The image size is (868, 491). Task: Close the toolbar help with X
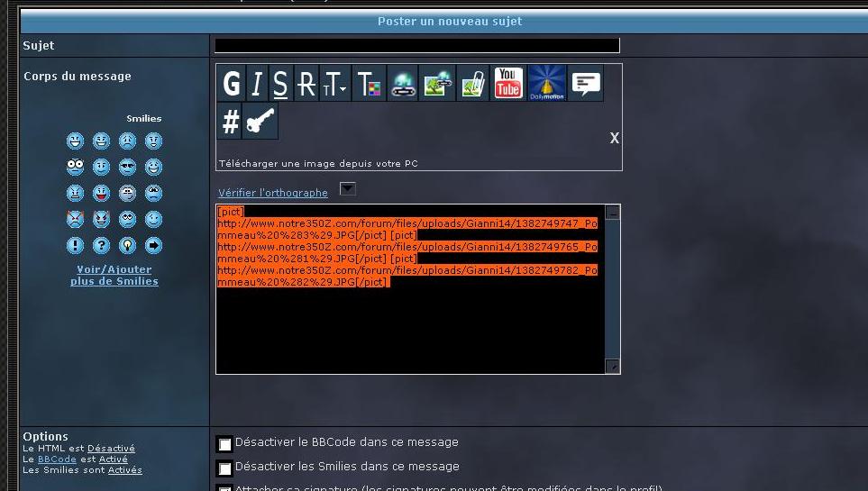[x=615, y=138]
